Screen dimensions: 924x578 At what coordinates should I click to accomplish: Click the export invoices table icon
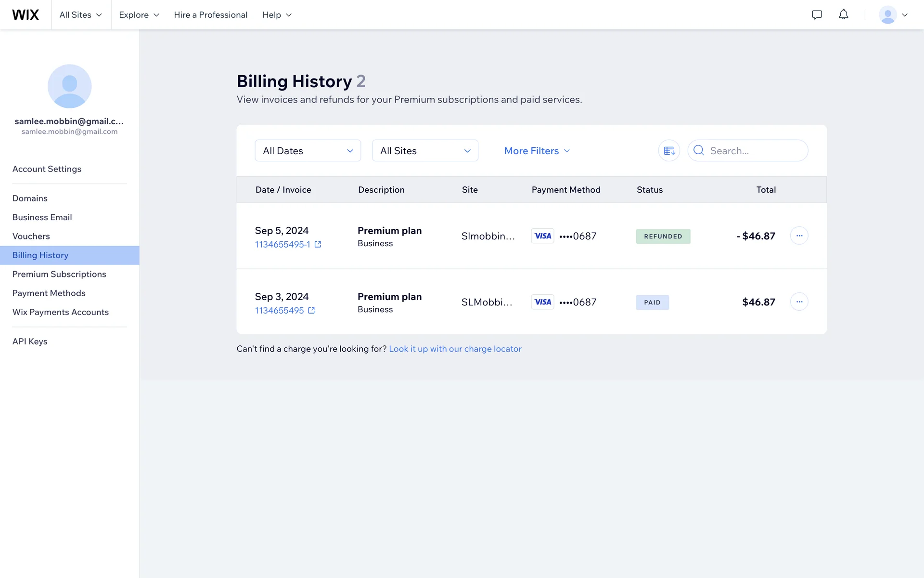point(669,151)
